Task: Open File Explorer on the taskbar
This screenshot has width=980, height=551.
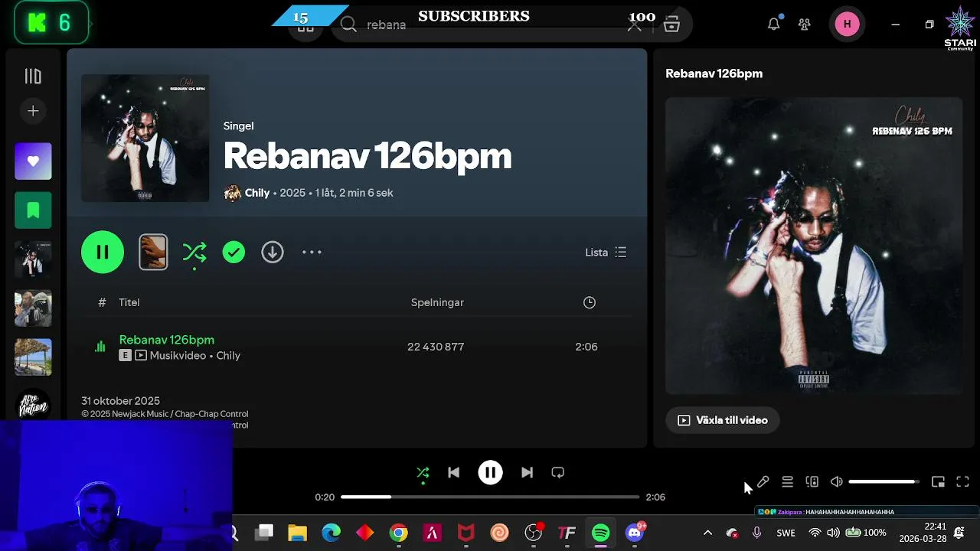Action: click(297, 533)
